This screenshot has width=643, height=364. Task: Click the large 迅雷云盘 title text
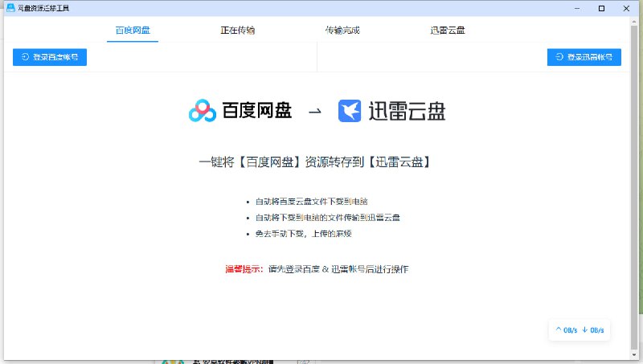tap(407, 111)
